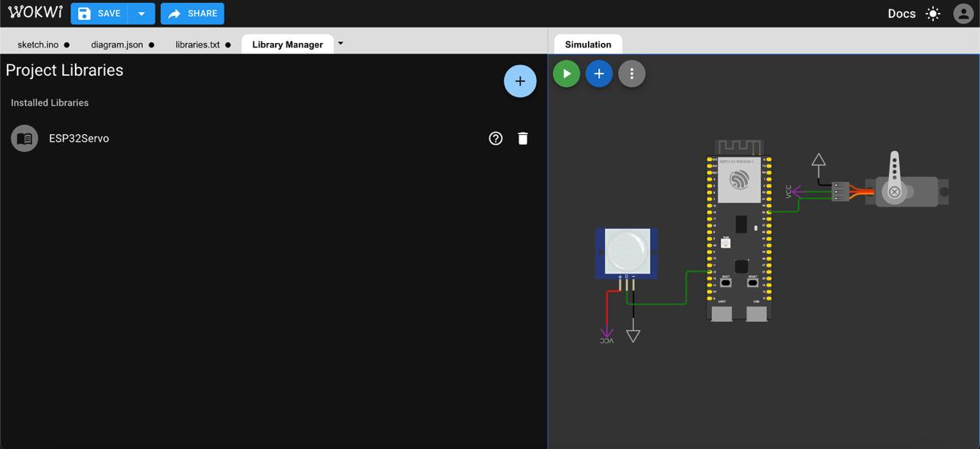Add a new part to the diagram
The height and width of the screenshot is (449, 980).
coord(599,74)
